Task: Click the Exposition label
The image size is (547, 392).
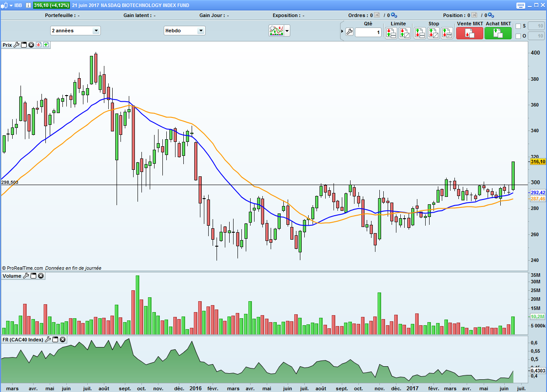Action: point(286,15)
